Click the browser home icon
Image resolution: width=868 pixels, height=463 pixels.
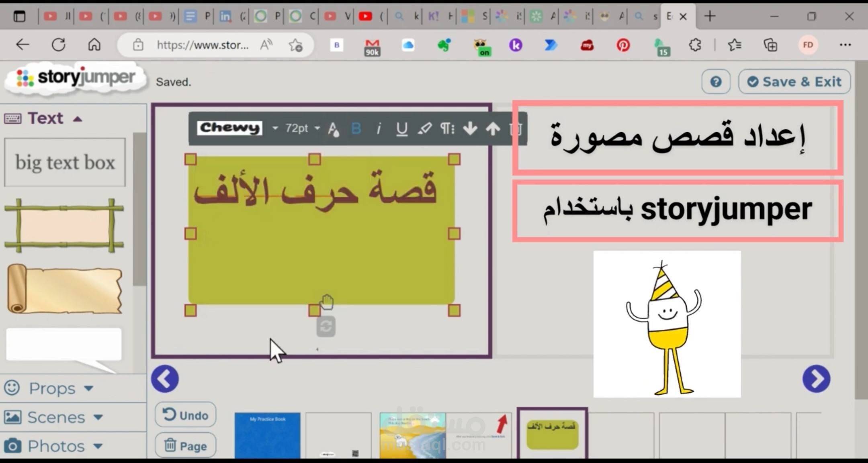(x=94, y=45)
